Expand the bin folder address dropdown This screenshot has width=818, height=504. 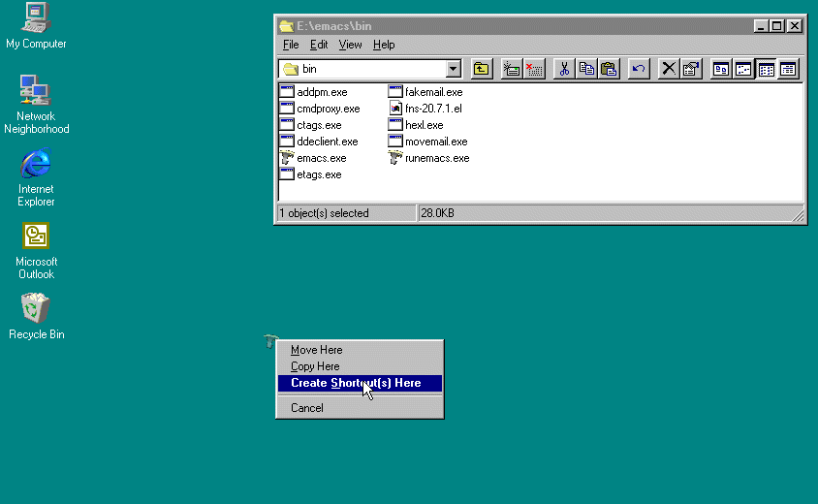click(x=453, y=69)
